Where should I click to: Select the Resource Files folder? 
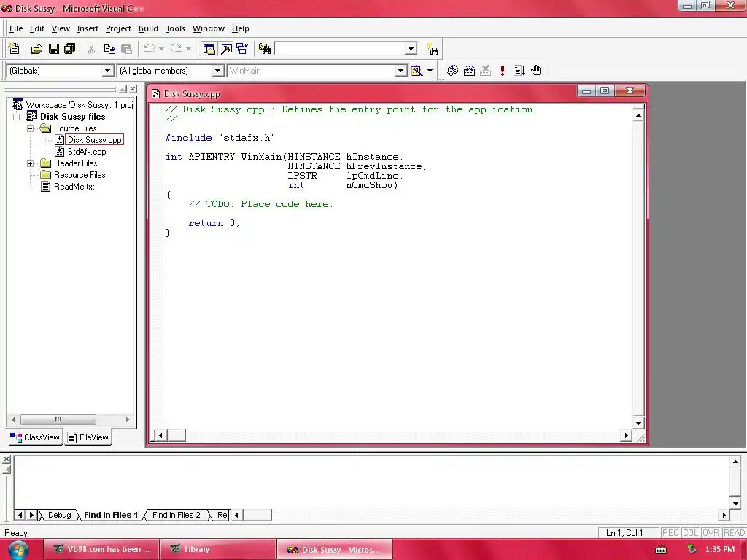(79, 175)
